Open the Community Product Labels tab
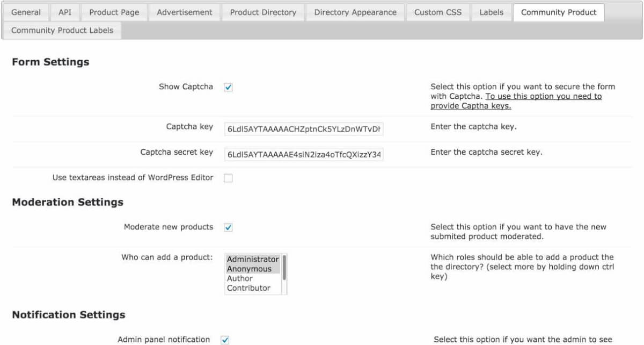644x345 pixels. 62,30
